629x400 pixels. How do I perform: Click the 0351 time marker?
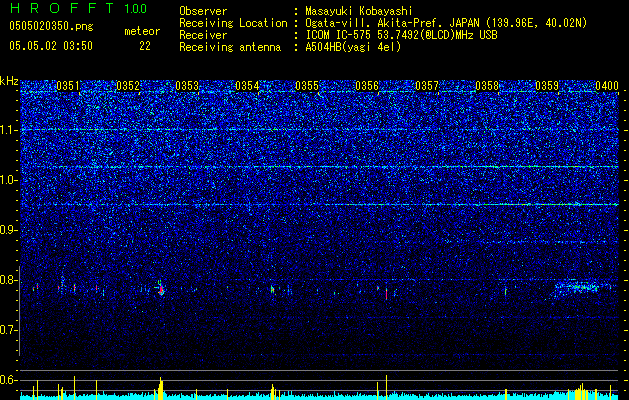(68, 86)
